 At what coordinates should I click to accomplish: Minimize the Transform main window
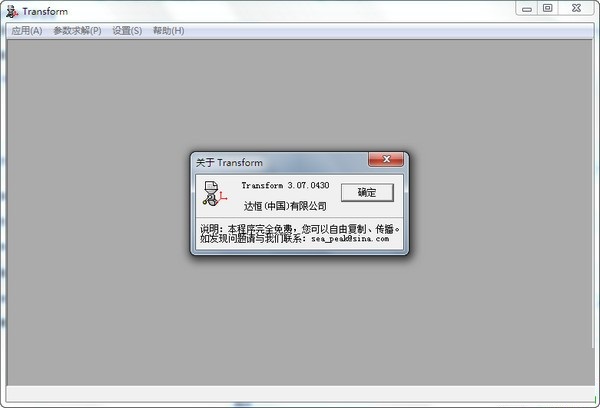point(527,8)
